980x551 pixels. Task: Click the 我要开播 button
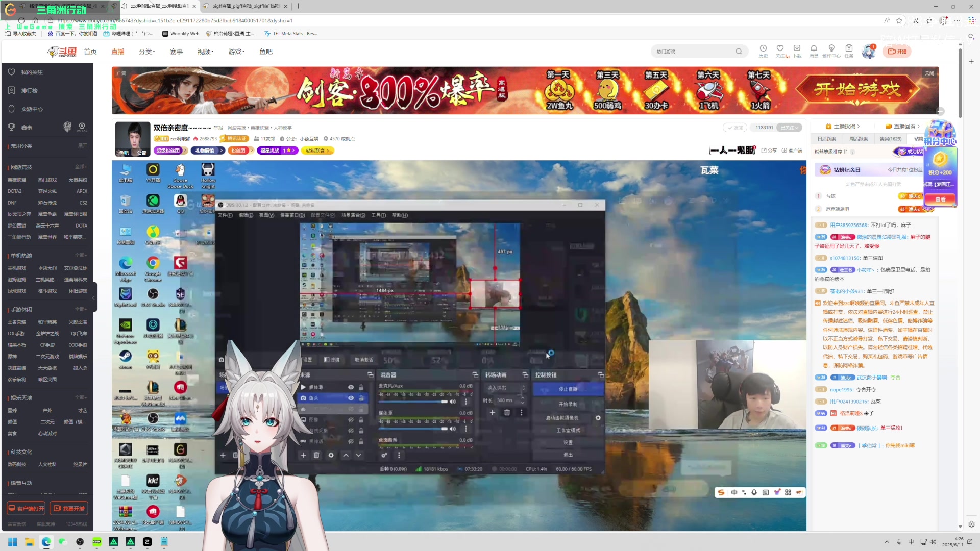click(x=69, y=508)
